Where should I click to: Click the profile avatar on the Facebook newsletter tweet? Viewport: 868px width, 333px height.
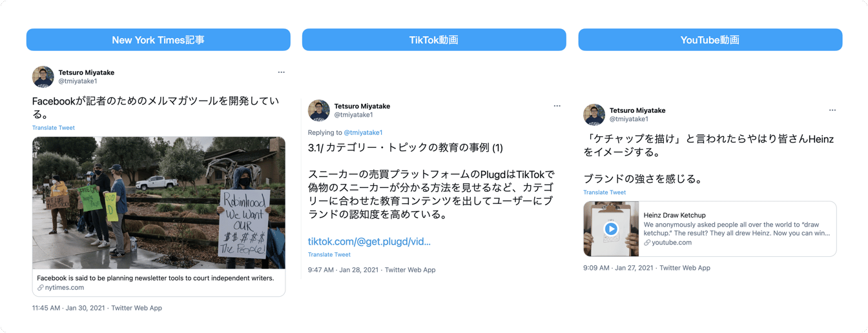click(x=43, y=77)
